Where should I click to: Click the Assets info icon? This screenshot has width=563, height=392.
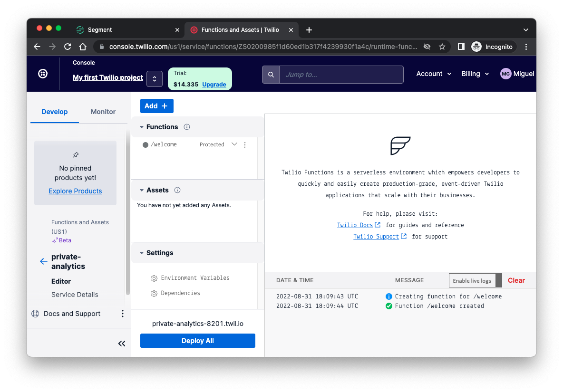tap(177, 190)
